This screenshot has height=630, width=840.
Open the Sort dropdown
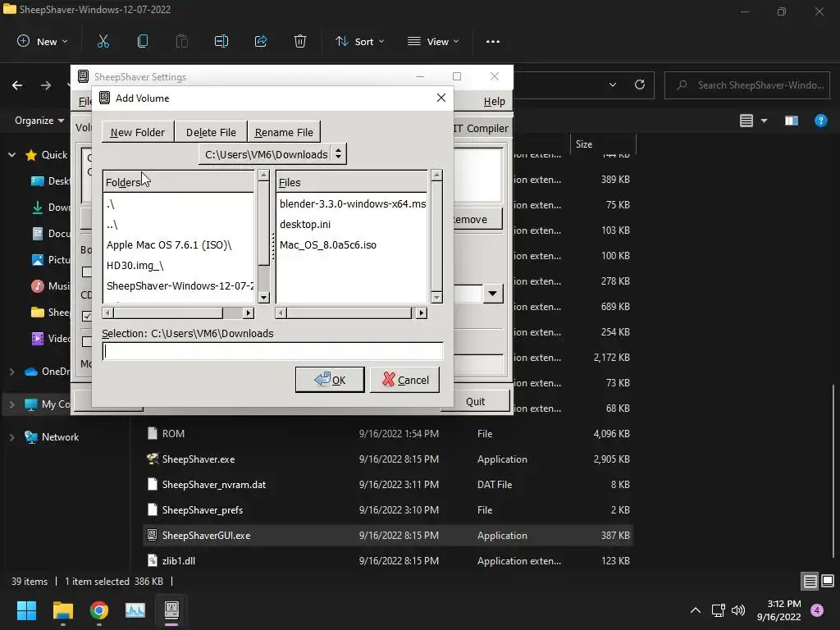[359, 41]
